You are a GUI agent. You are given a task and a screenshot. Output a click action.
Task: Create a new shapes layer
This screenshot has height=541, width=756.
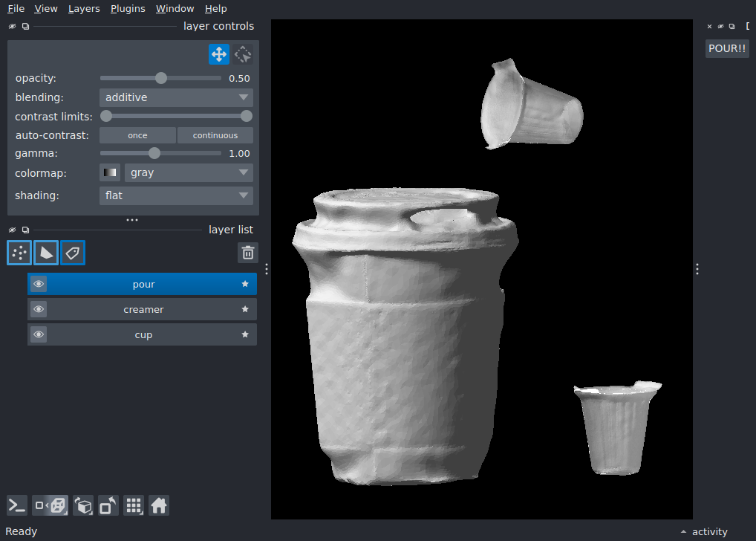pyautogui.click(x=46, y=253)
